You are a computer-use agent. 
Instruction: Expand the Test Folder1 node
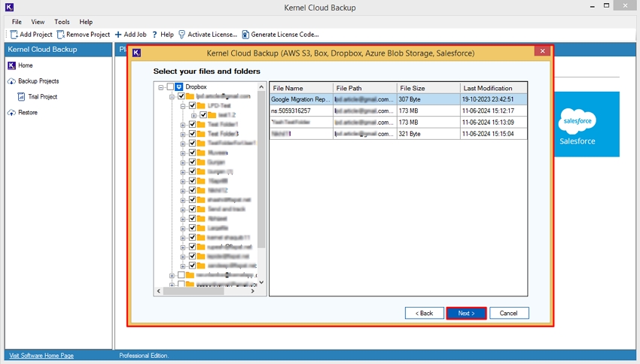click(x=183, y=125)
